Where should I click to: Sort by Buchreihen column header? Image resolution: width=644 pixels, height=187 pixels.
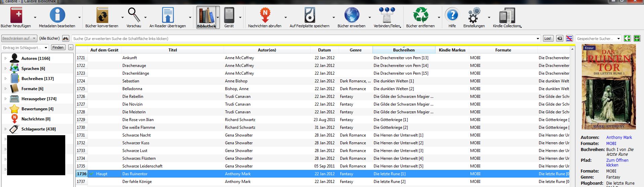[x=404, y=50]
